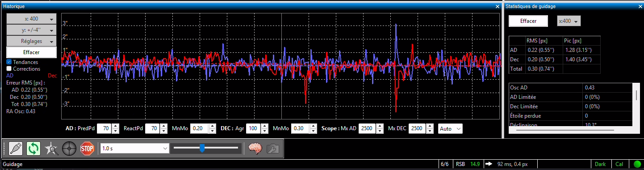Screen dimensions: 644x170
Task: Open the Auto mode dropdown
Action: pos(450,128)
